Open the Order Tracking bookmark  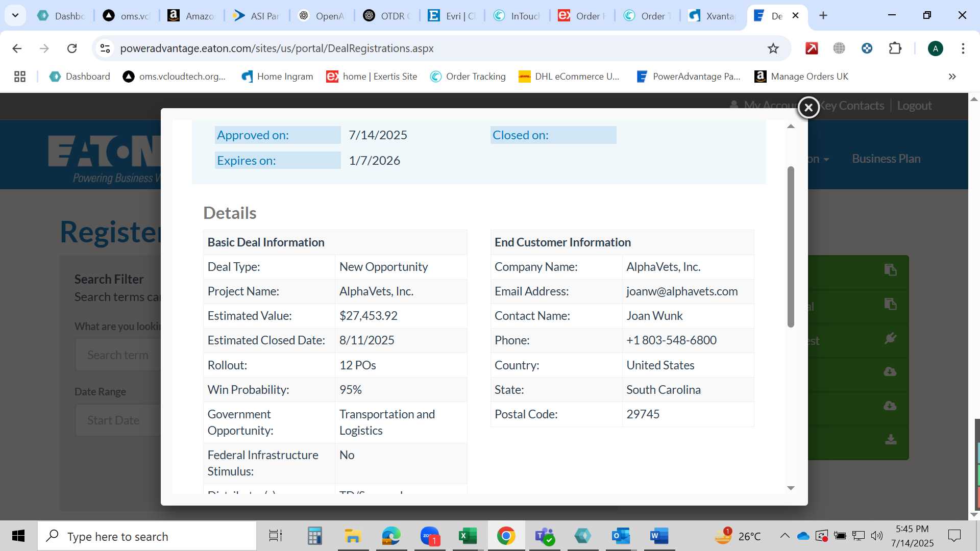click(x=468, y=77)
